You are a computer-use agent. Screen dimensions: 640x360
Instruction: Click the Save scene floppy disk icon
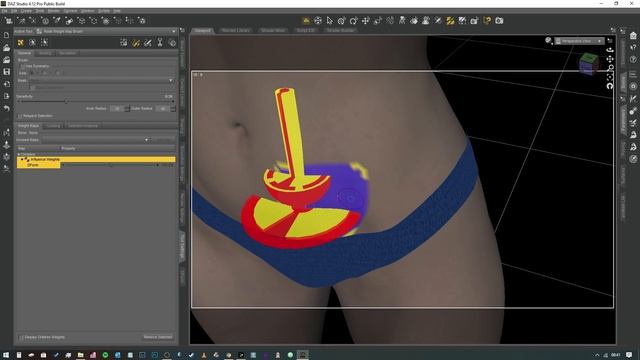7,72
